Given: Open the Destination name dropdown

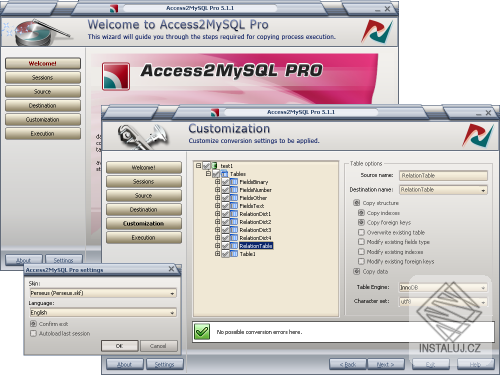Looking at the screenshot, I should [483, 190].
